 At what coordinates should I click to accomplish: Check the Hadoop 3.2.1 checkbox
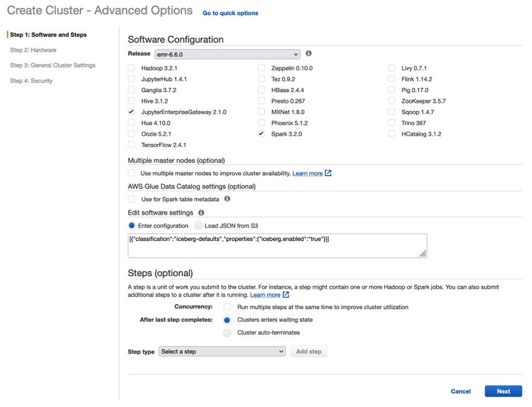pyautogui.click(x=131, y=68)
